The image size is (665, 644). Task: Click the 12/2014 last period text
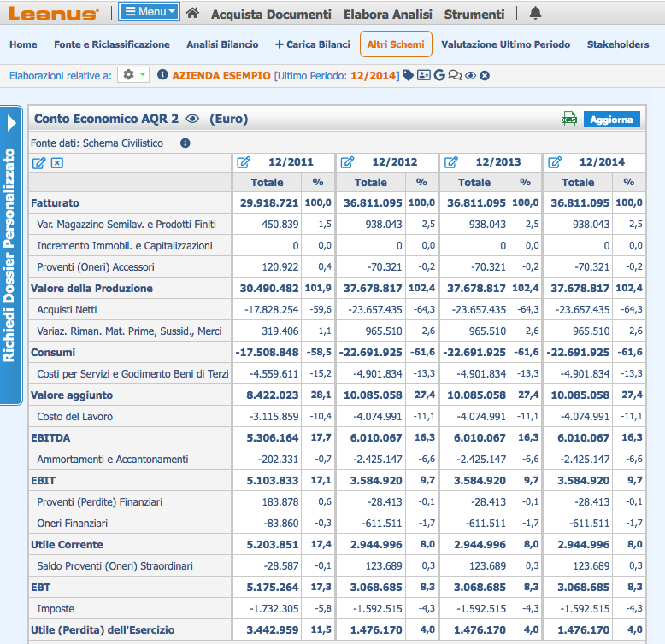click(374, 76)
